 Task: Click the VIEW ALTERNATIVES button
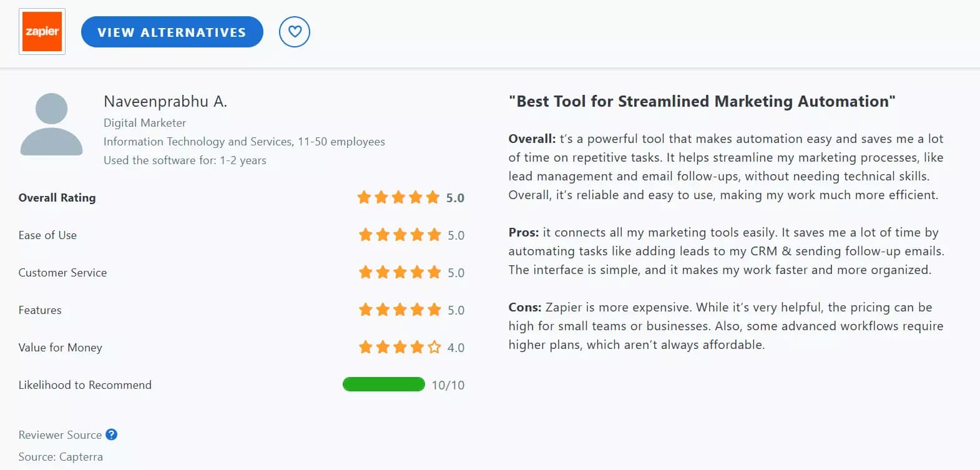pyautogui.click(x=172, y=32)
